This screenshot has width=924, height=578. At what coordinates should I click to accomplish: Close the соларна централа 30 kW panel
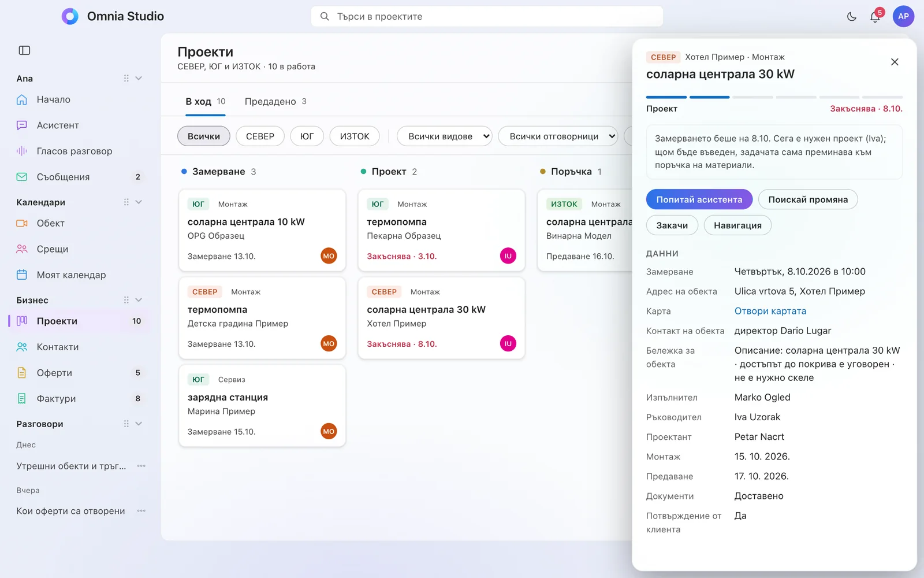click(x=895, y=62)
